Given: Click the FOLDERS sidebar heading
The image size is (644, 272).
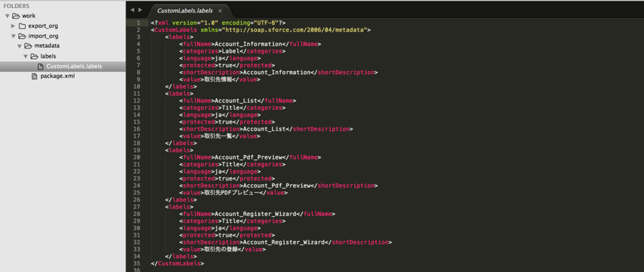Looking at the screenshot, I should pos(16,6).
